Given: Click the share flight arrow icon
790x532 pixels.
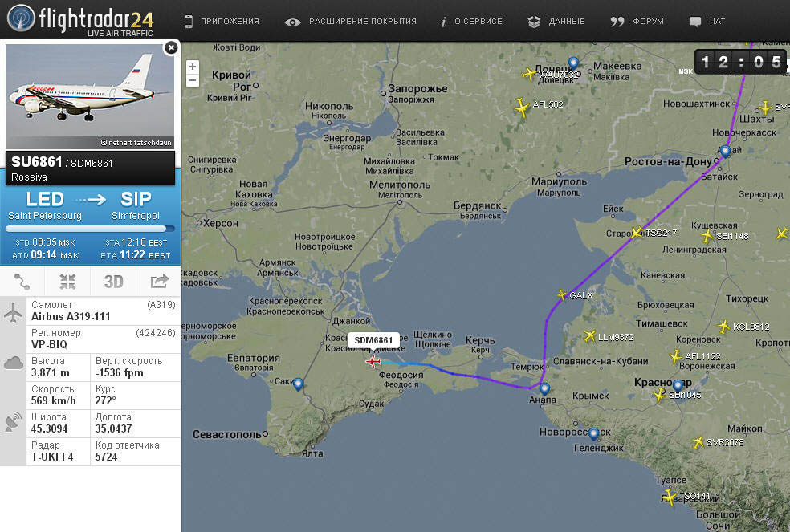Looking at the screenshot, I should 159,282.
